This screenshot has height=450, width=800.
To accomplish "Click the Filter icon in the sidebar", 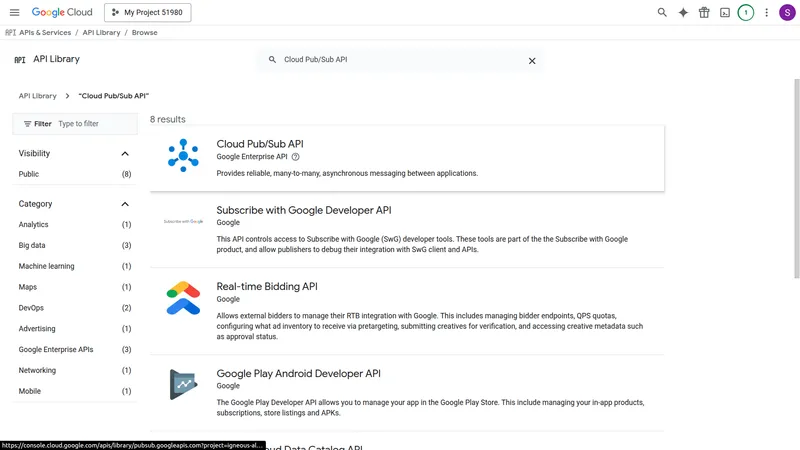I will [28, 124].
